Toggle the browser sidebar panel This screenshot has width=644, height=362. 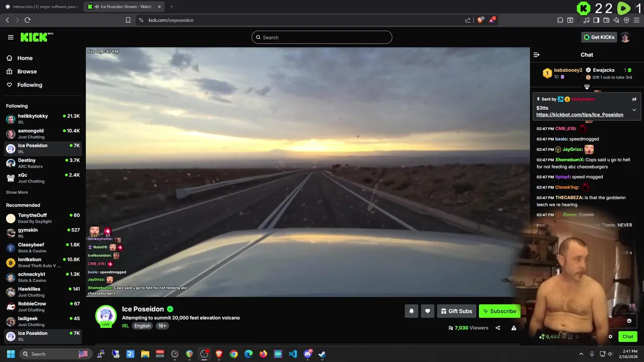point(596,20)
